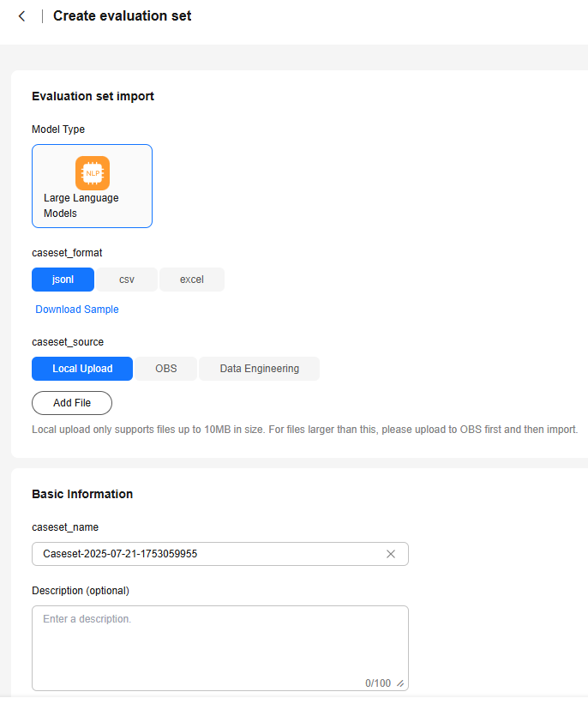The width and height of the screenshot is (588, 710).
Task: Open the Download Sample link
Action: pyautogui.click(x=77, y=310)
